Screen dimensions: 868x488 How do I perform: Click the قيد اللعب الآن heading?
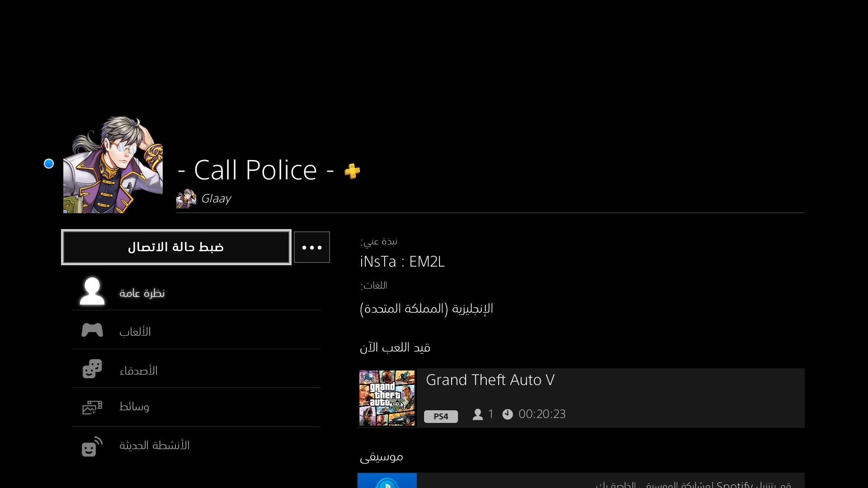pyautogui.click(x=395, y=347)
